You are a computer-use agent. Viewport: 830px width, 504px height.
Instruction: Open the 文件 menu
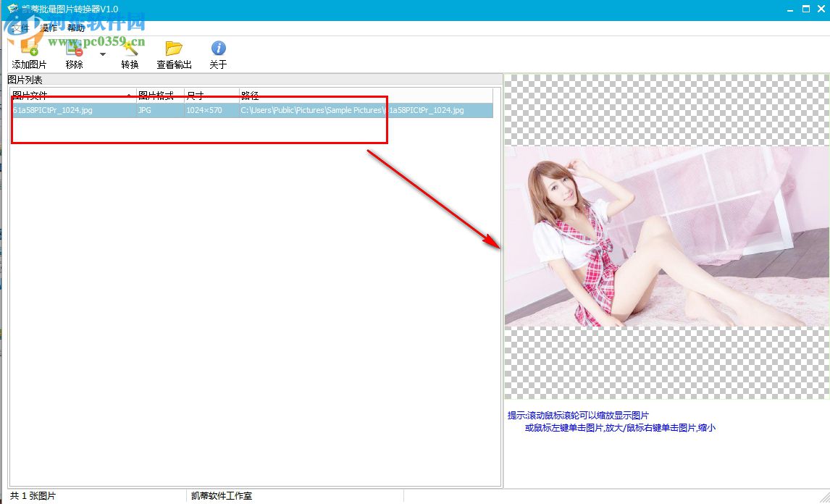point(20,28)
